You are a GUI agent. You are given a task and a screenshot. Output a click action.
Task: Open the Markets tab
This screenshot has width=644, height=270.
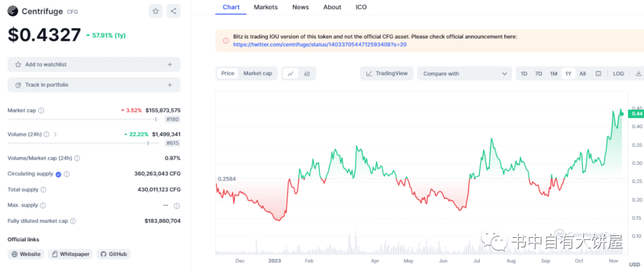click(x=265, y=7)
